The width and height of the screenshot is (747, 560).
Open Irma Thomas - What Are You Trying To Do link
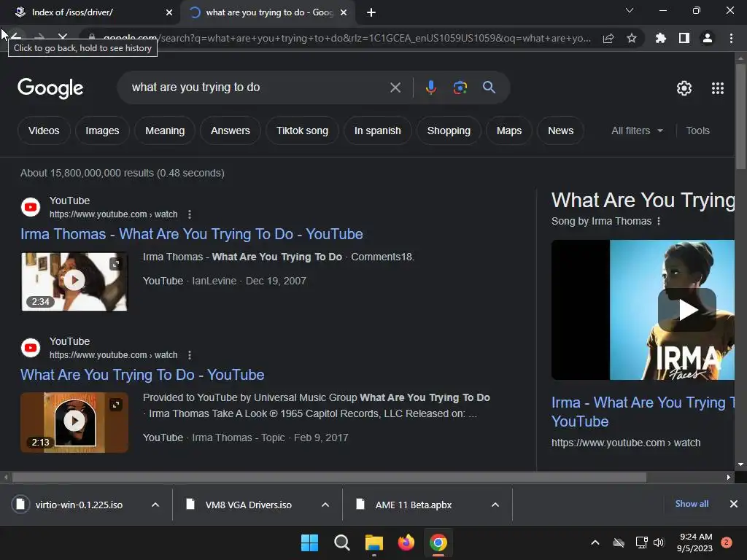[192, 234]
